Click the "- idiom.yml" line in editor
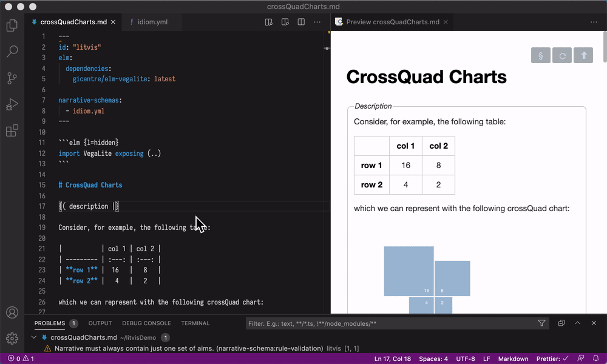The height and width of the screenshot is (364, 607). click(85, 110)
